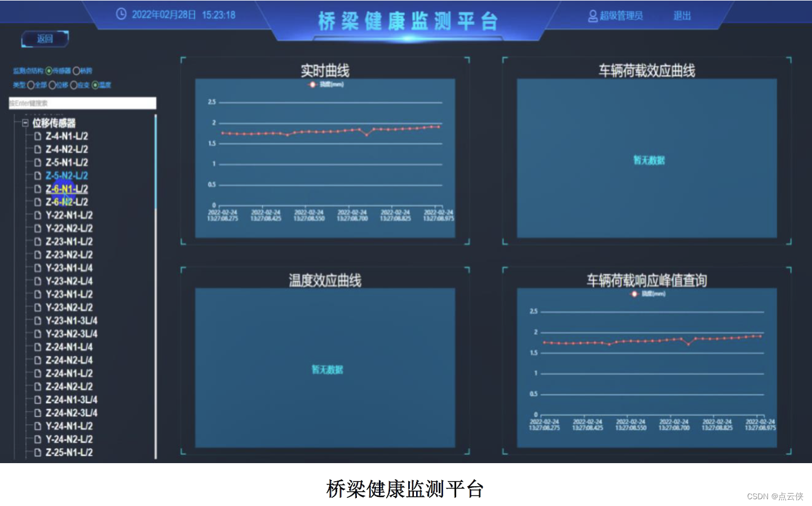Image resolution: width=812 pixels, height=506 pixels.
Task: Toggle the legend marker in 实时曲线 chart
Action: (312, 85)
